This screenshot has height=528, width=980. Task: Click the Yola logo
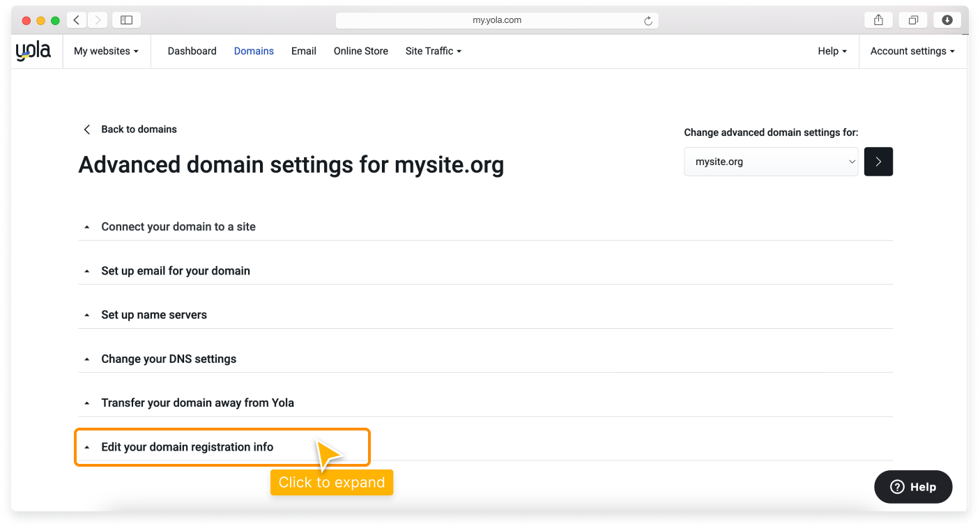32,49
